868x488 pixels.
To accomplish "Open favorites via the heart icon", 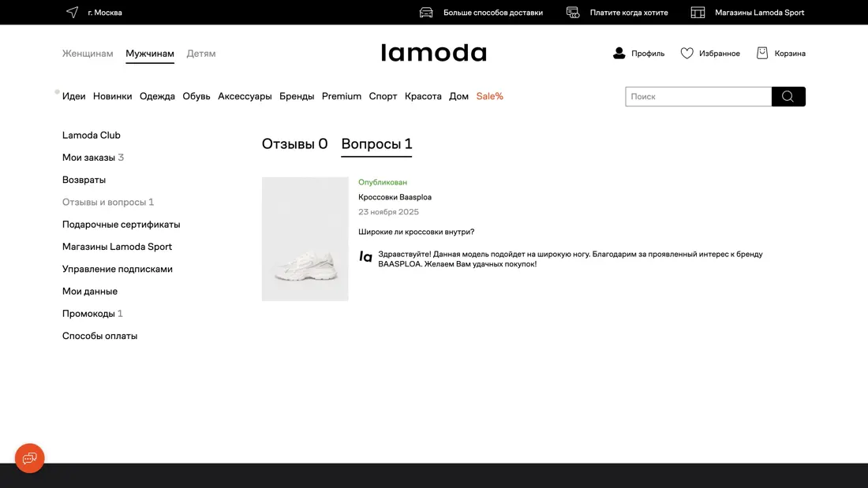I will 687,54.
